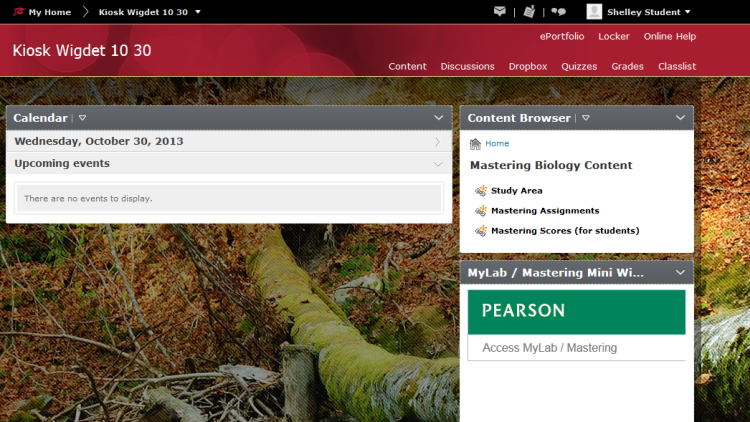Collapse the Upcoming events section
The height and width of the screenshot is (422, 750).
coord(438,164)
